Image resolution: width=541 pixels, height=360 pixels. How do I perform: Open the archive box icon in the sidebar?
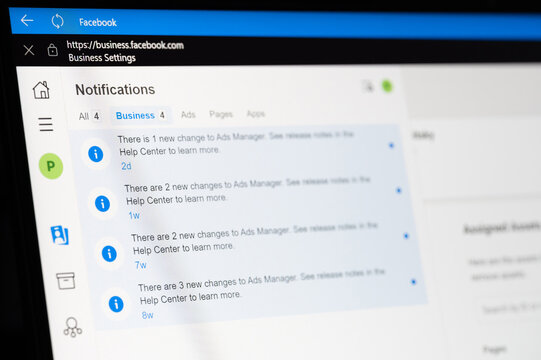pos(66,281)
